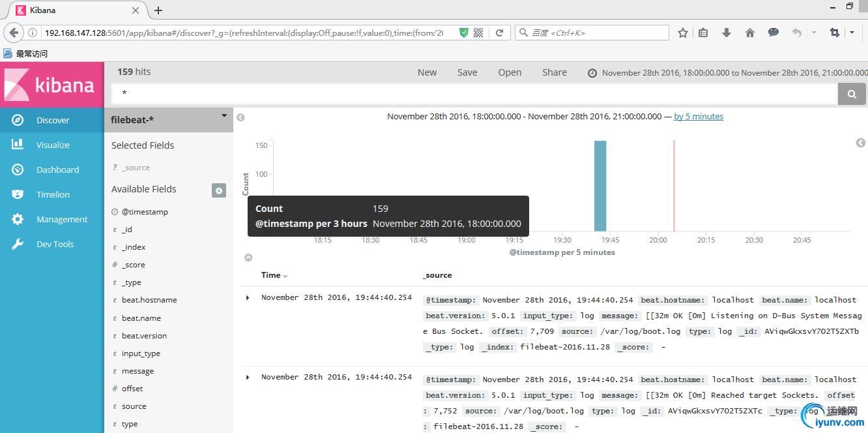The width and height of the screenshot is (868, 433).
Task: Select the offset field in the list
Action: (x=132, y=389)
